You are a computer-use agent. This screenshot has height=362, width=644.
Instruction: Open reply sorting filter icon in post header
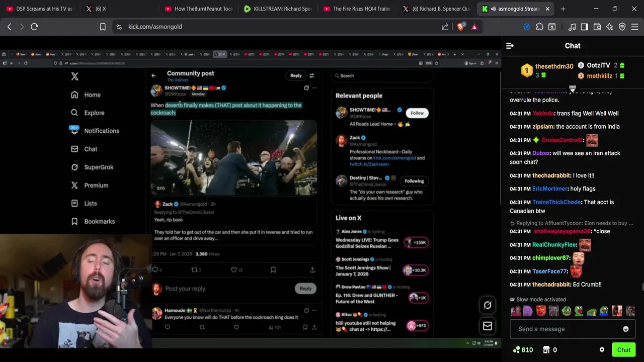pyautogui.click(x=311, y=75)
